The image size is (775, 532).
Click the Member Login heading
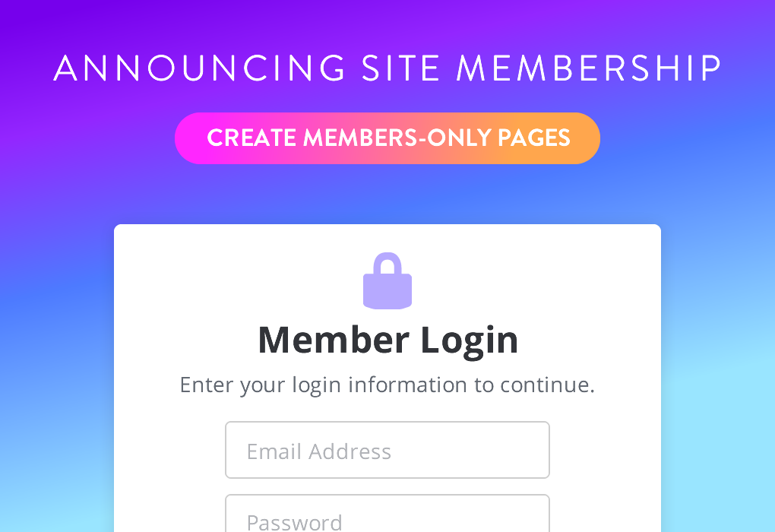(x=387, y=340)
